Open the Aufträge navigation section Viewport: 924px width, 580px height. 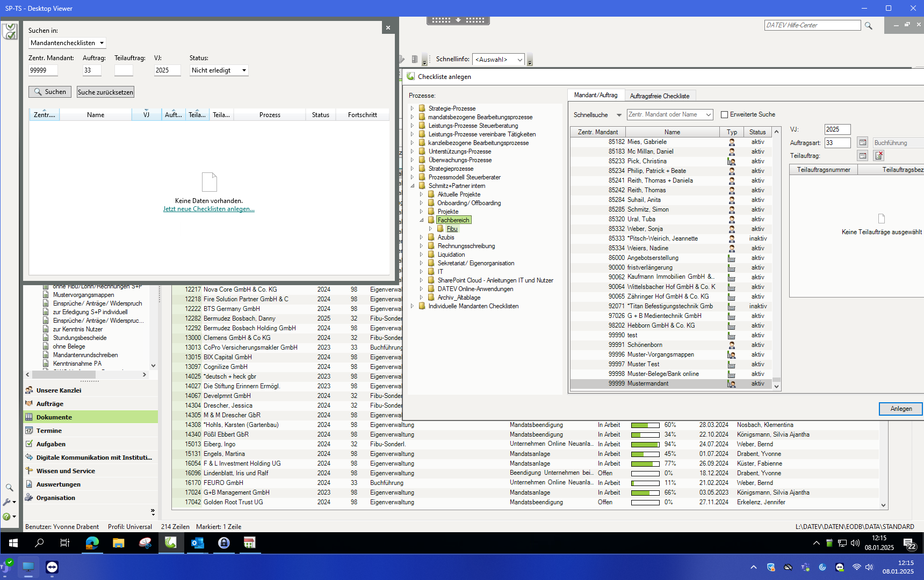click(x=50, y=404)
